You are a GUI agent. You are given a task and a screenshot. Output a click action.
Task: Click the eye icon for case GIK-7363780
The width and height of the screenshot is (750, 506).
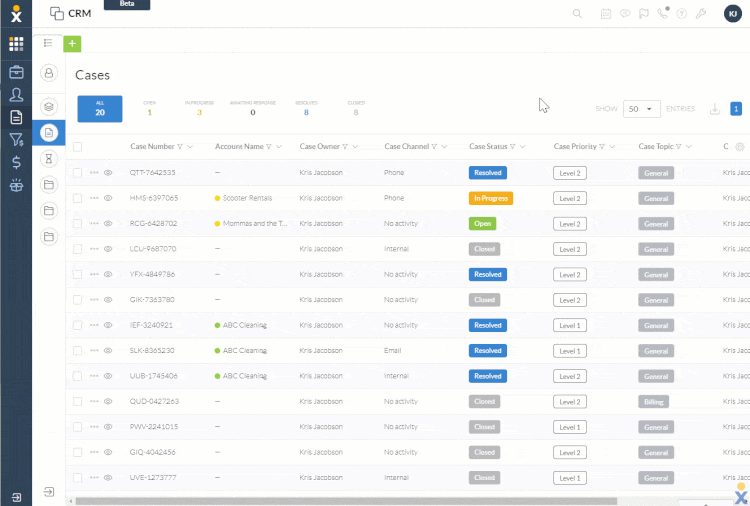tap(108, 299)
